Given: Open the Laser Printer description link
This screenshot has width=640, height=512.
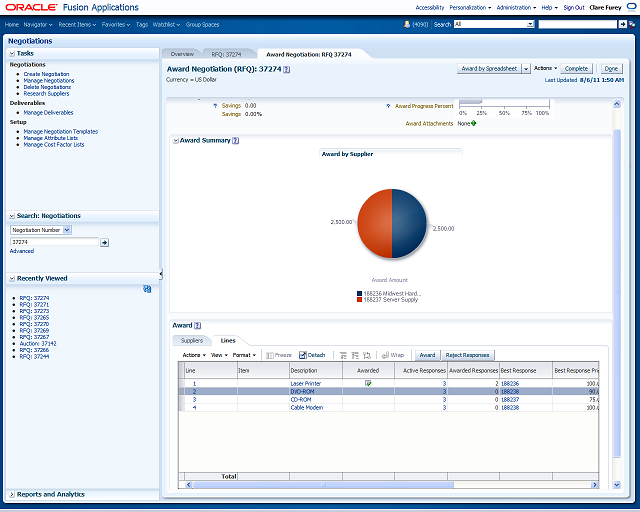Looking at the screenshot, I should click(x=306, y=383).
